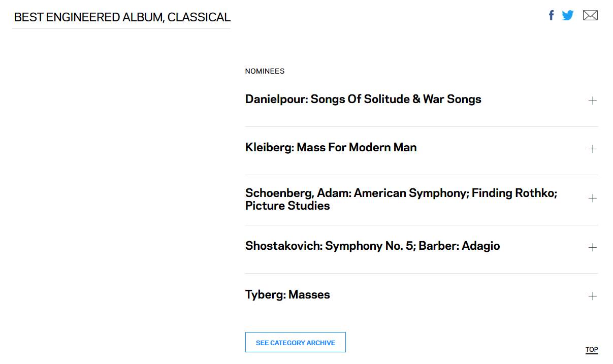Open the 'Shostakovich: Symphony No. 5; Barber: Adagio' title
Image resolution: width=613 pixels, height=364 pixels.
click(372, 246)
